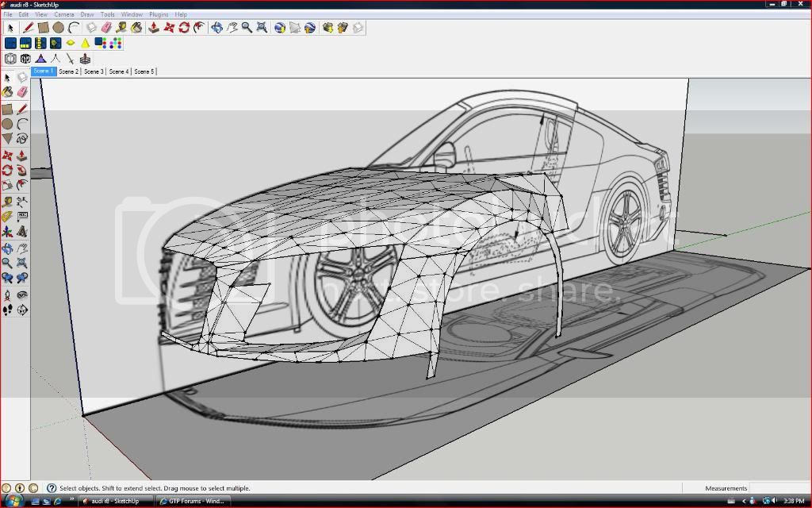This screenshot has height=508, width=812.
Task: Go to Scene 5 tab
Action: 144,71
